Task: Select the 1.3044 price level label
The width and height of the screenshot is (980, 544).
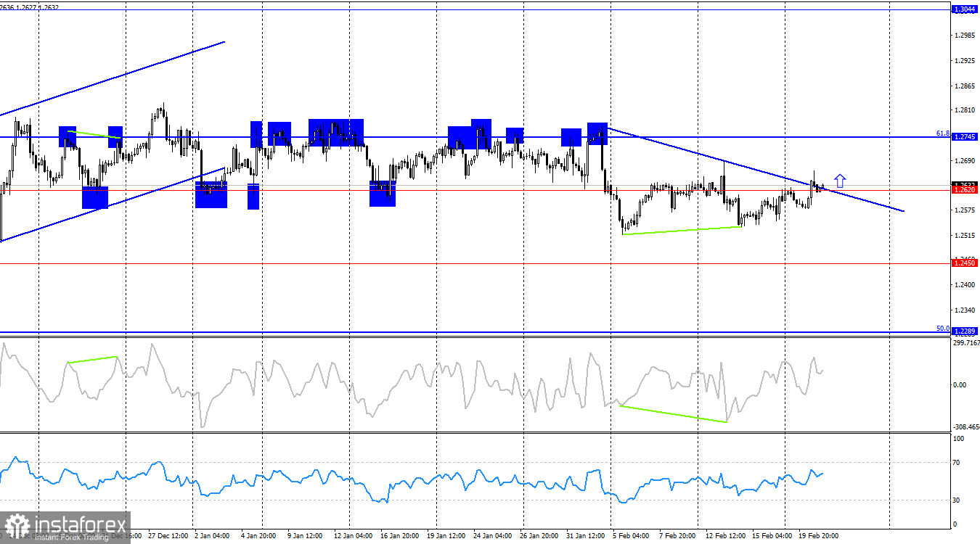Action: click(x=965, y=9)
